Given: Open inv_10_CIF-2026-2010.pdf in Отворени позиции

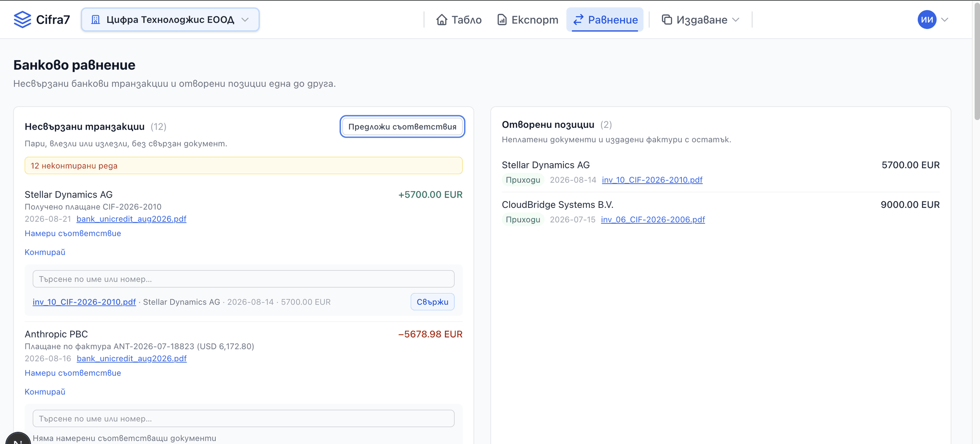Looking at the screenshot, I should [652, 180].
